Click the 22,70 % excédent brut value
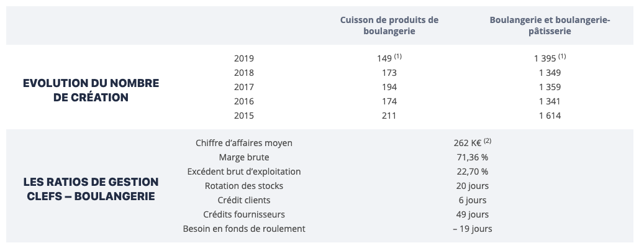 [473, 172]
